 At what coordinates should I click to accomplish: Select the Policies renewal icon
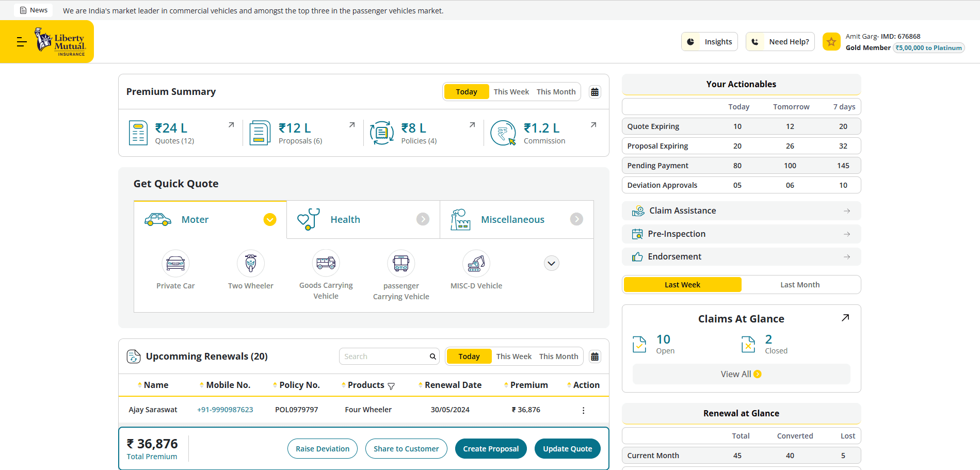point(381,133)
